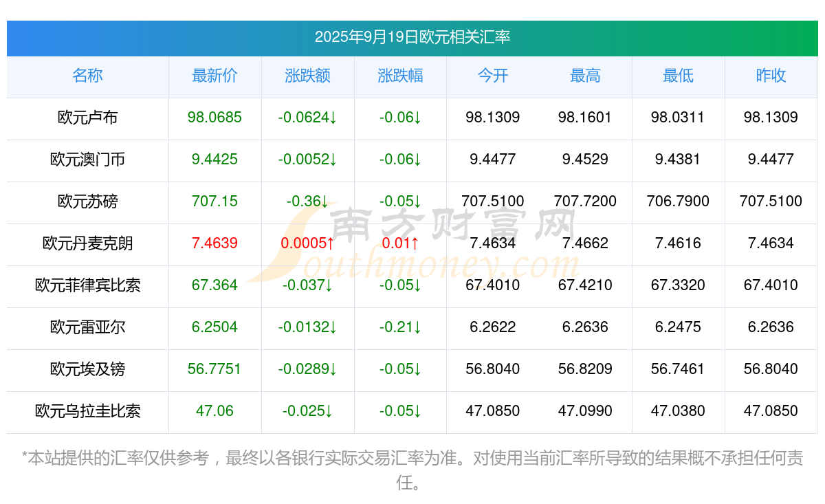Click the high value 67.4210
The image size is (825, 504).
pyautogui.click(x=585, y=285)
